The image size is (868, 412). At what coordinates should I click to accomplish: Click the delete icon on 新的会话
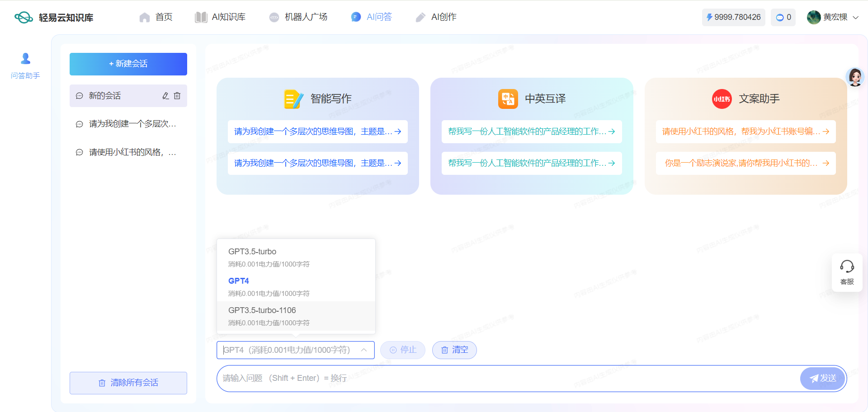(x=177, y=96)
